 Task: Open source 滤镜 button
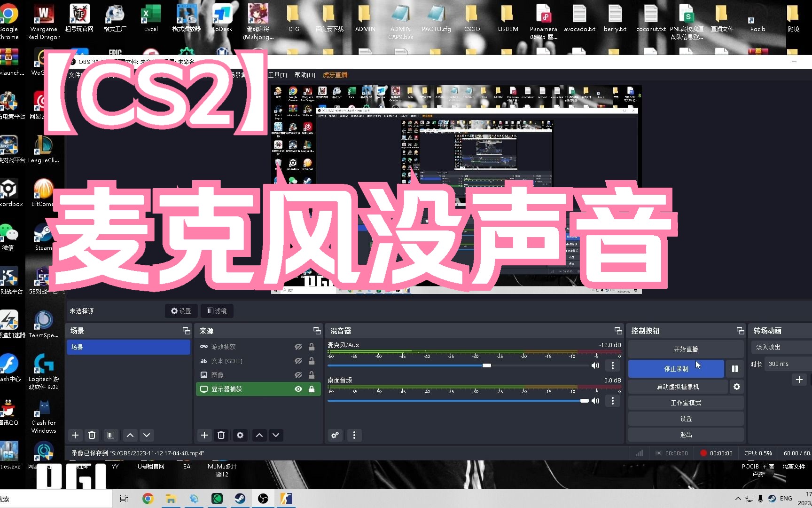(x=217, y=311)
